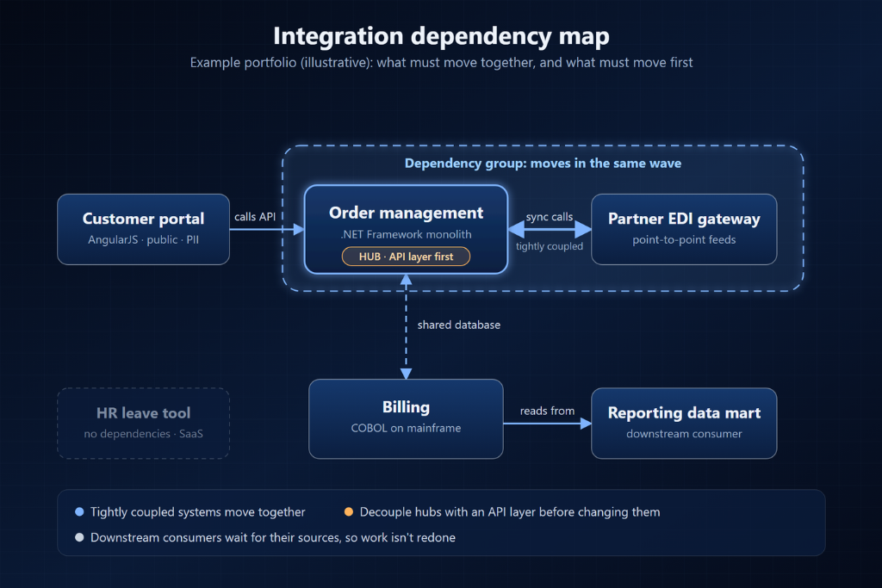Select the Billing node

click(x=407, y=418)
